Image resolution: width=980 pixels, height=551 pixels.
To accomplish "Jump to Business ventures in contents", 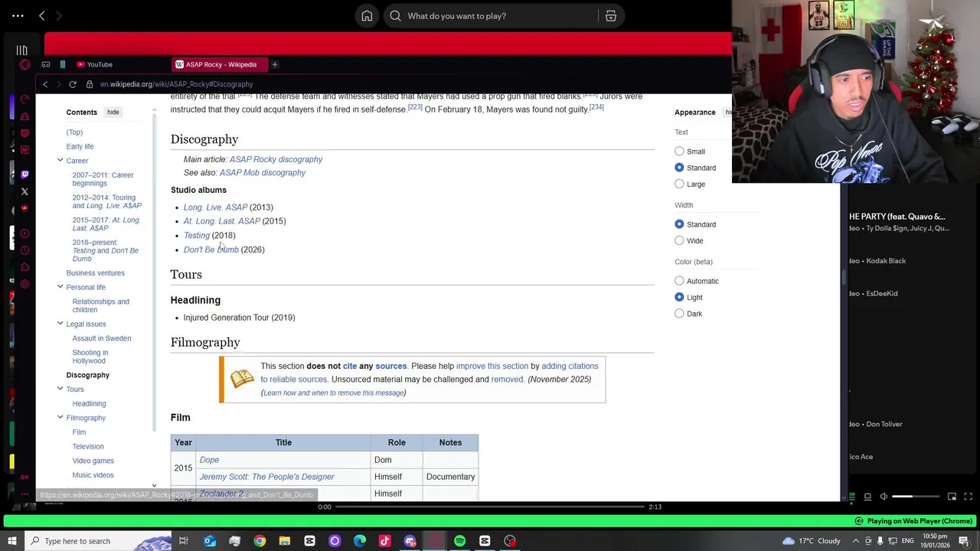I will (95, 273).
